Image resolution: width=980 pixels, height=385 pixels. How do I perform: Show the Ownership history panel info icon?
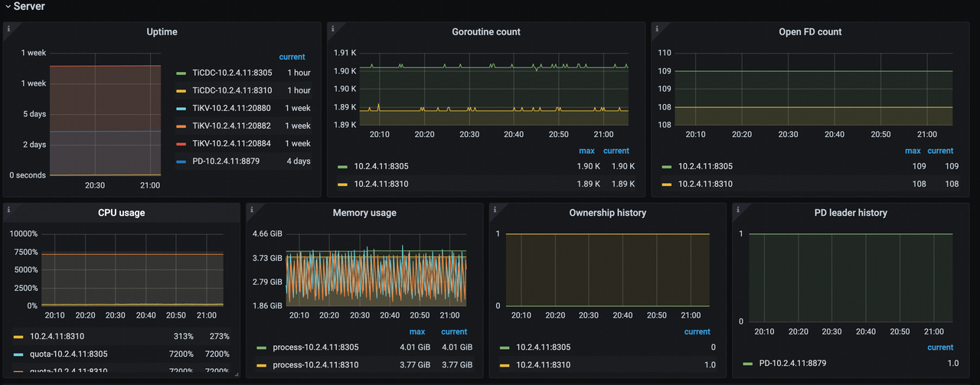(x=495, y=208)
